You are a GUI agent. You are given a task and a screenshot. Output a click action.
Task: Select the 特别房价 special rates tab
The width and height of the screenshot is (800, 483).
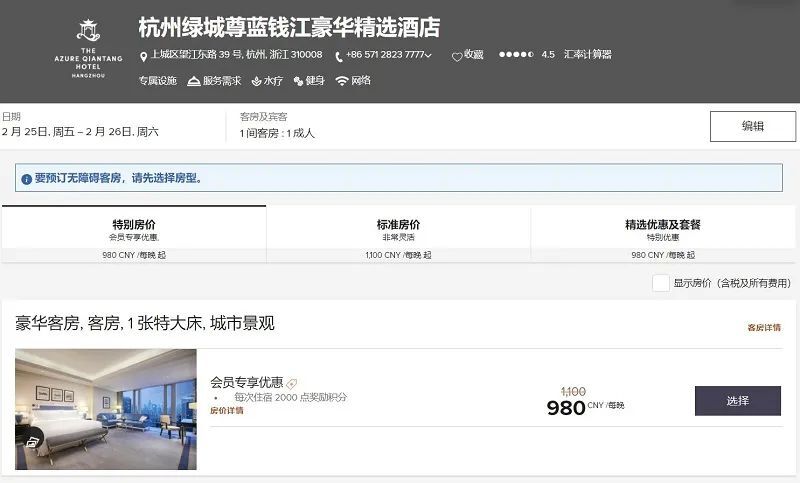click(134, 235)
